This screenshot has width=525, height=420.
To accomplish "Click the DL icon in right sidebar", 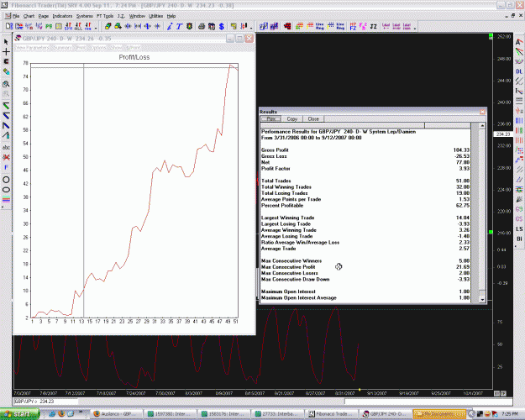I will click(519, 71).
